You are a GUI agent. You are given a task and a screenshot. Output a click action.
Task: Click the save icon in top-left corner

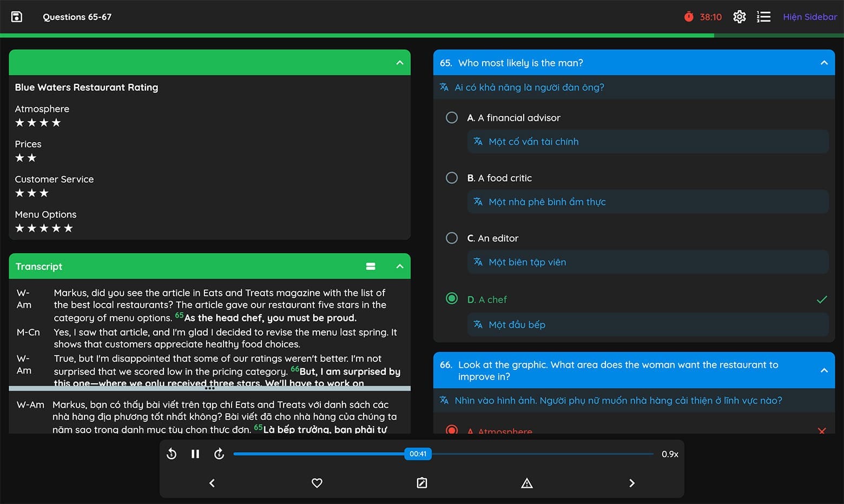(17, 17)
